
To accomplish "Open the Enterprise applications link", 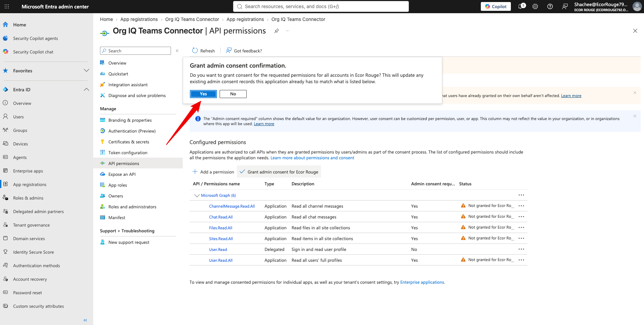I will 422,282.
